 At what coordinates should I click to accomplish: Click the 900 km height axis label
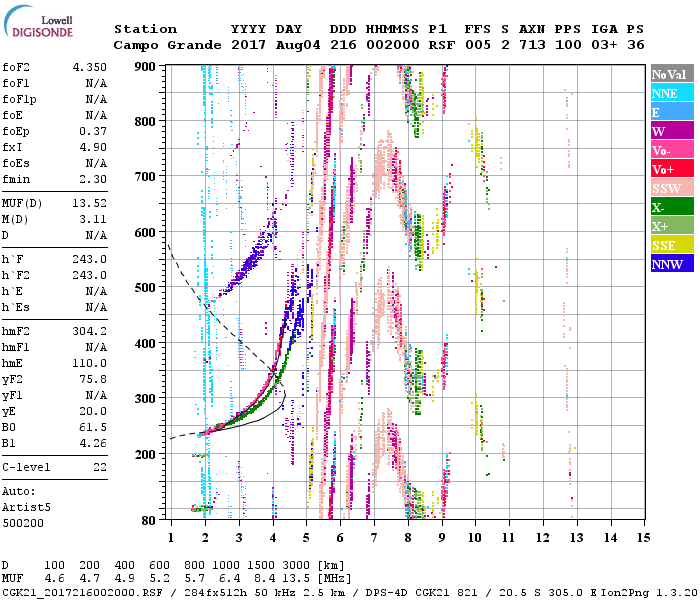146,66
